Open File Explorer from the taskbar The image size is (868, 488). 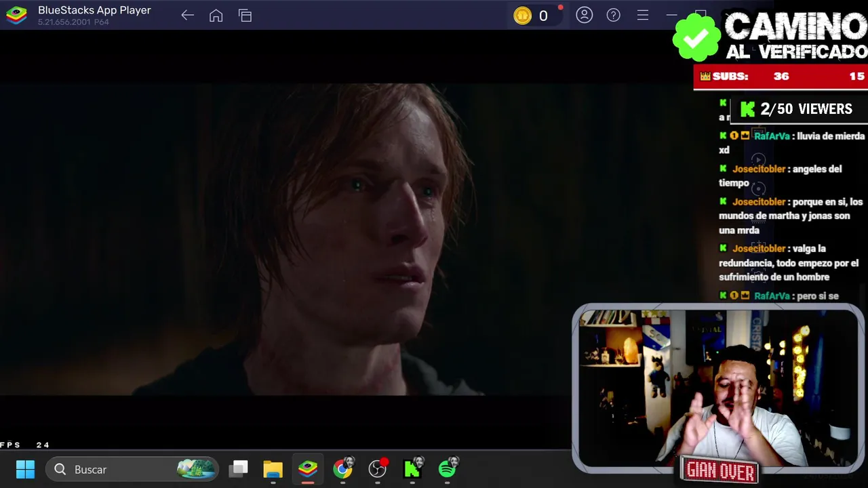(273, 469)
